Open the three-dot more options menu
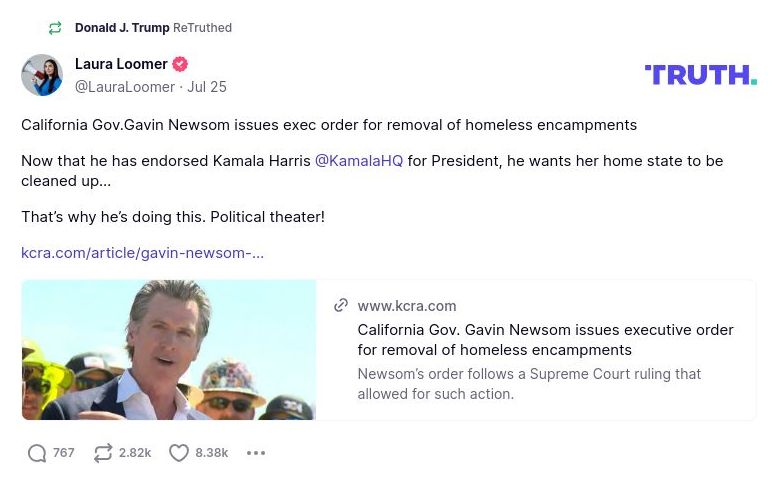778x484 pixels. click(x=256, y=453)
